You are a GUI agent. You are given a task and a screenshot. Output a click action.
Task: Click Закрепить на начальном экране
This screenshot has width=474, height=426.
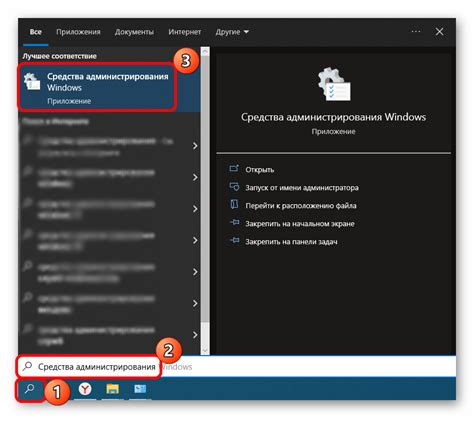(300, 224)
